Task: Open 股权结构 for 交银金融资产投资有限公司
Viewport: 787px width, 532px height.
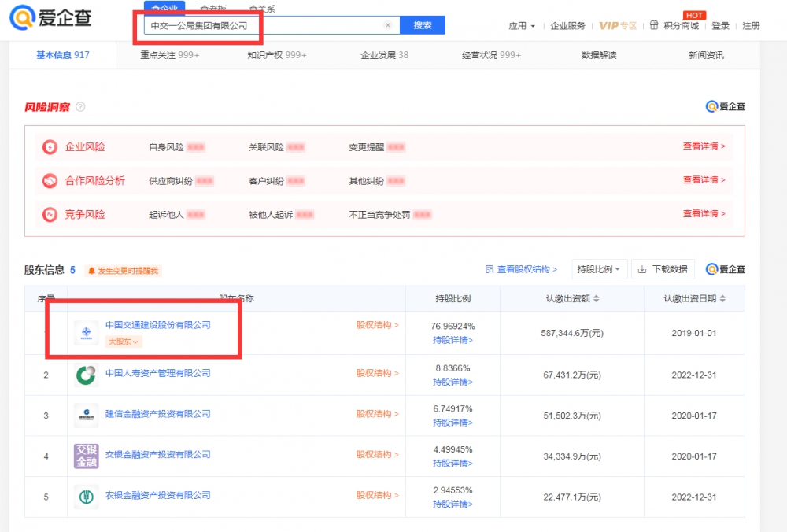Action: [378, 455]
